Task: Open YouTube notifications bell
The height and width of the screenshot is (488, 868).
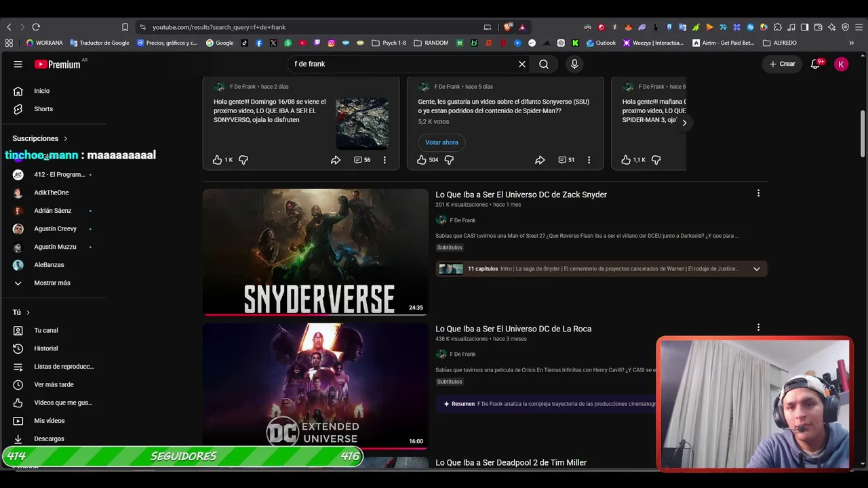Action: tap(816, 64)
